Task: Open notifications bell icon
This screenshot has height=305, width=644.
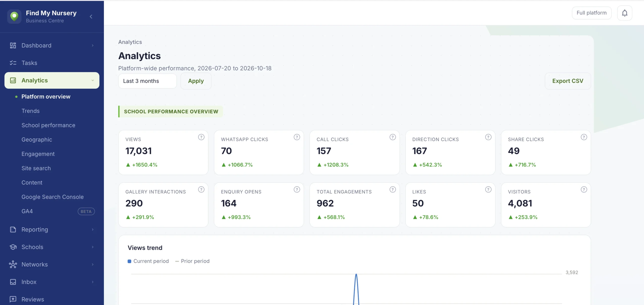Action: [625, 13]
